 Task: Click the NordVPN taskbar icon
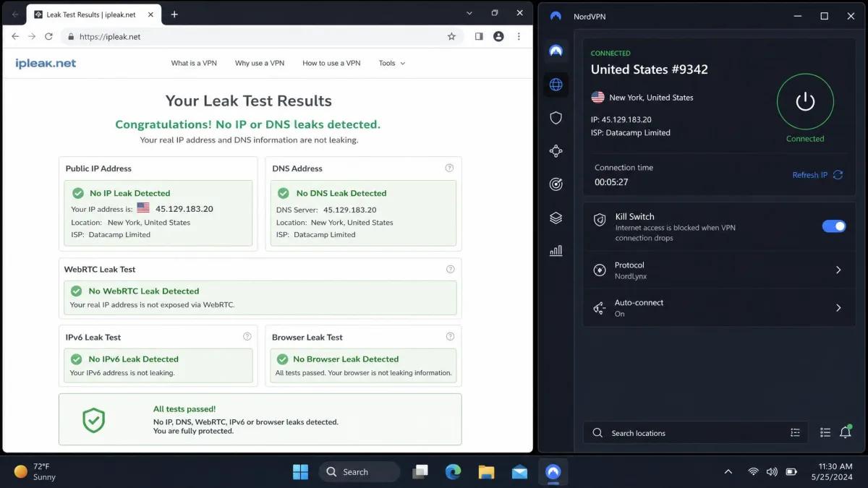pyautogui.click(x=553, y=472)
